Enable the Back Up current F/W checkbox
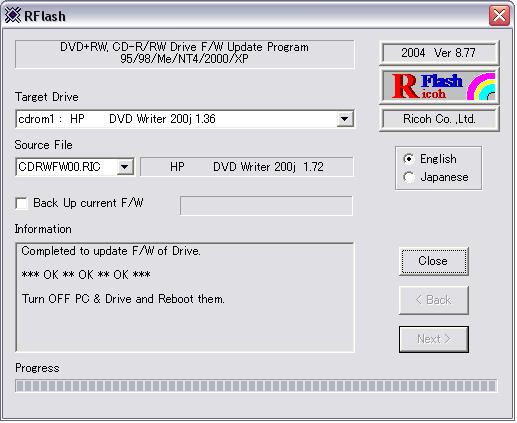 point(22,203)
